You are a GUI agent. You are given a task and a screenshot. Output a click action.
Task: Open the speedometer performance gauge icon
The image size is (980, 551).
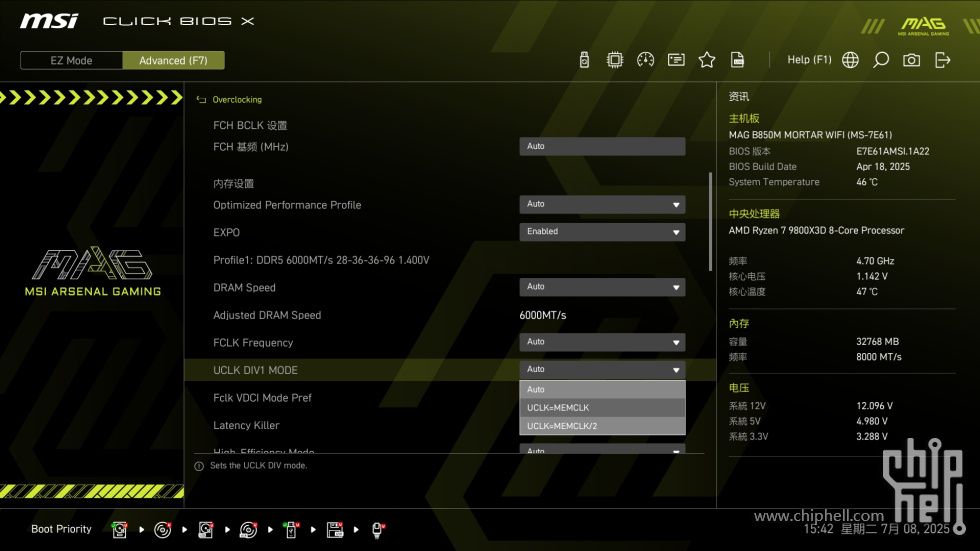(645, 60)
